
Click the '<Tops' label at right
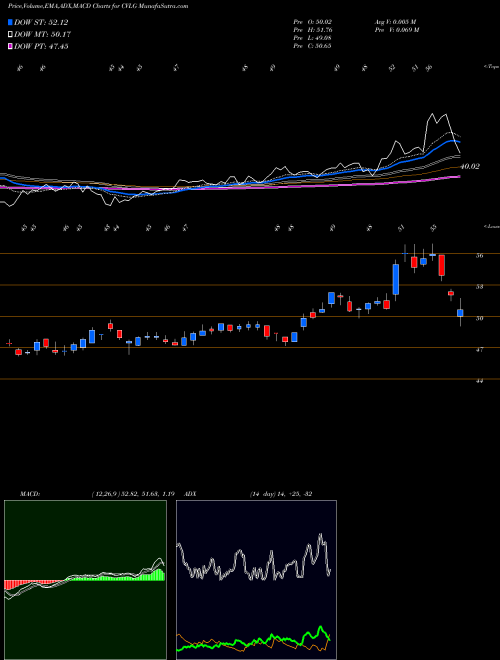click(491, 67)
